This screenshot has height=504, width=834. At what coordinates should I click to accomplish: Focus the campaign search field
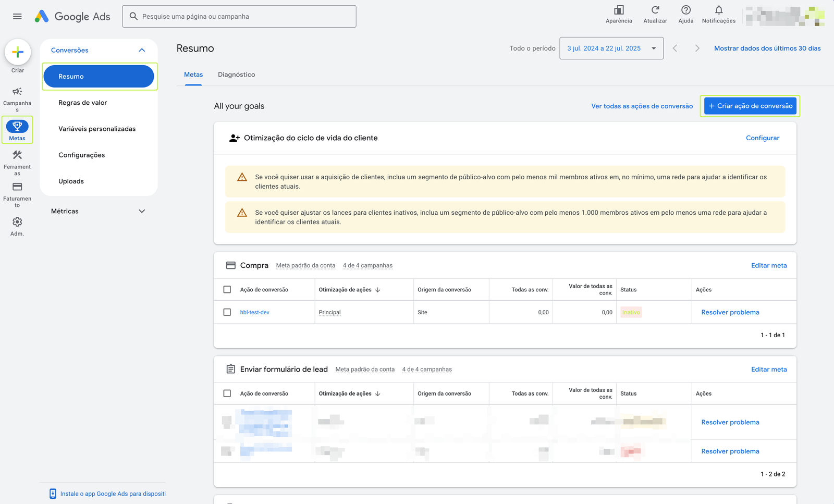tap(239, 17)
